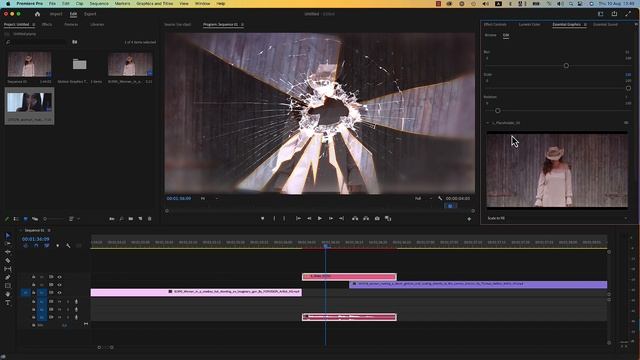
Task: Switch to Browse tab in Essential Graphics
Action: pyautogui.click(x=490, y=35)
